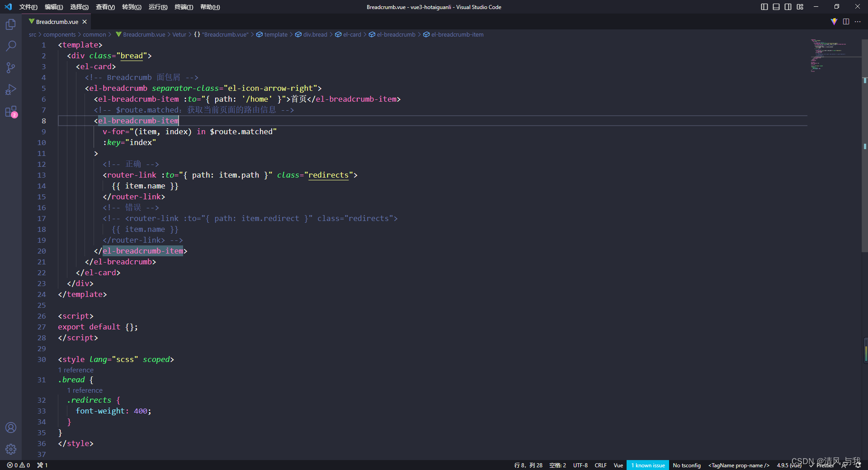
Task: Open the 终端(T) menu
Action: tap(184, 7)
